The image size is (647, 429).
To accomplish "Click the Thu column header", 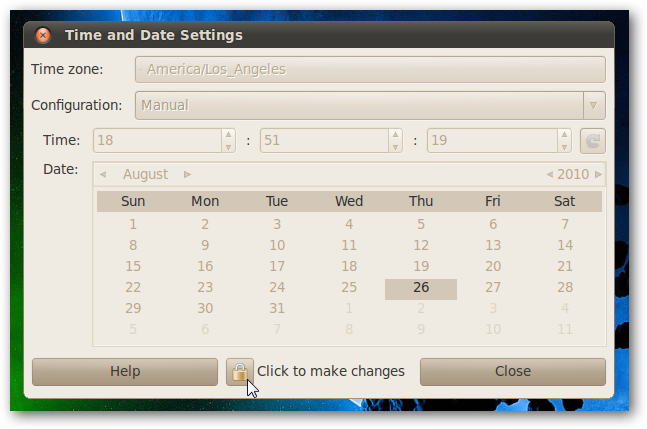I will [x=421, y=201].
